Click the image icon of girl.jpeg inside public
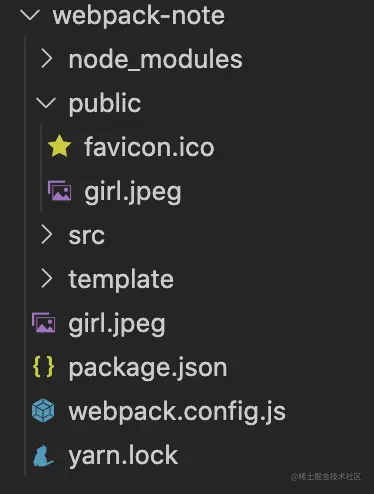This screenshot has width=374, height=494. pos(59,190)
